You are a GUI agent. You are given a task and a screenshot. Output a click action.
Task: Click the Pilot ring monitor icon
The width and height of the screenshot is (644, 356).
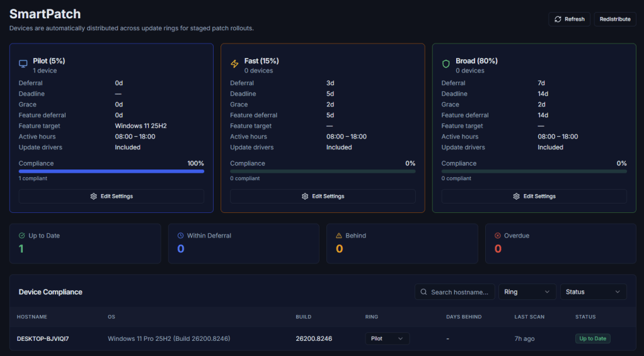click(23, 64)
